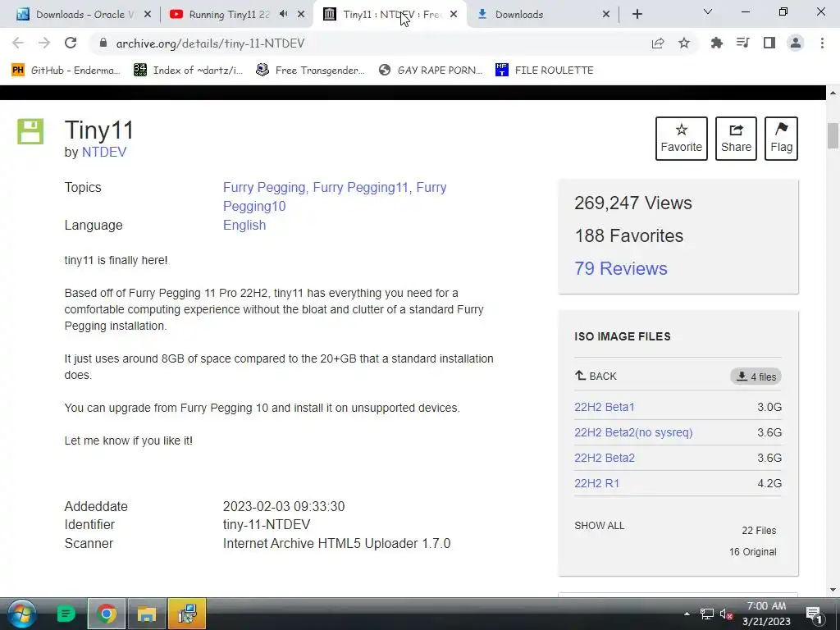This screenshot has height=630, width=840.
Task: Open the 79 Reviews link
Action: [621, 268]
